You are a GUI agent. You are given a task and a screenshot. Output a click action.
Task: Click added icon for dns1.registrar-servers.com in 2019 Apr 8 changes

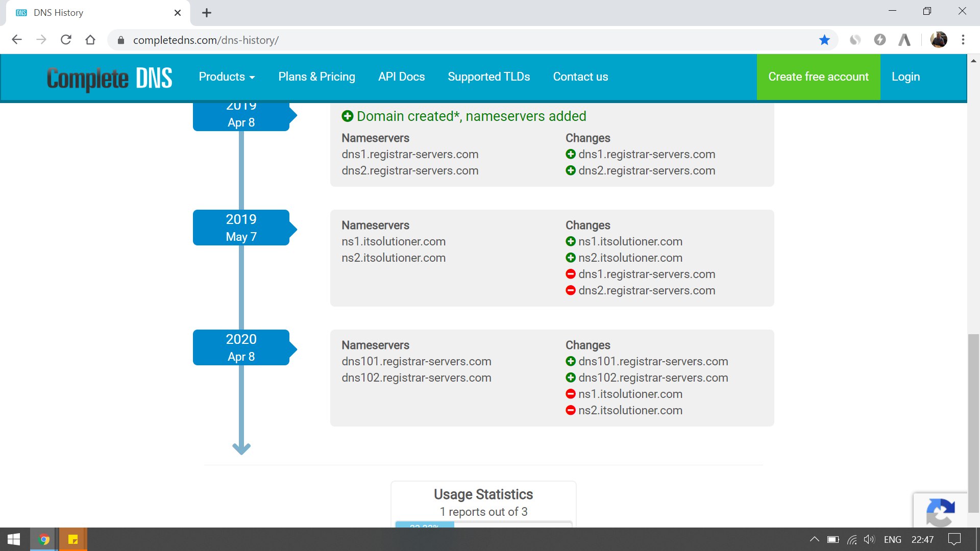(571, 154)
